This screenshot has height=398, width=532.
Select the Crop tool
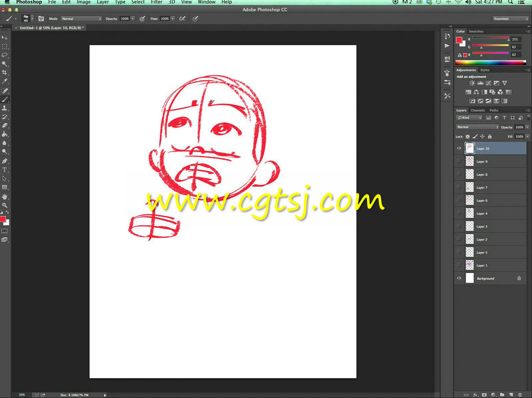[x=5, y=72]
